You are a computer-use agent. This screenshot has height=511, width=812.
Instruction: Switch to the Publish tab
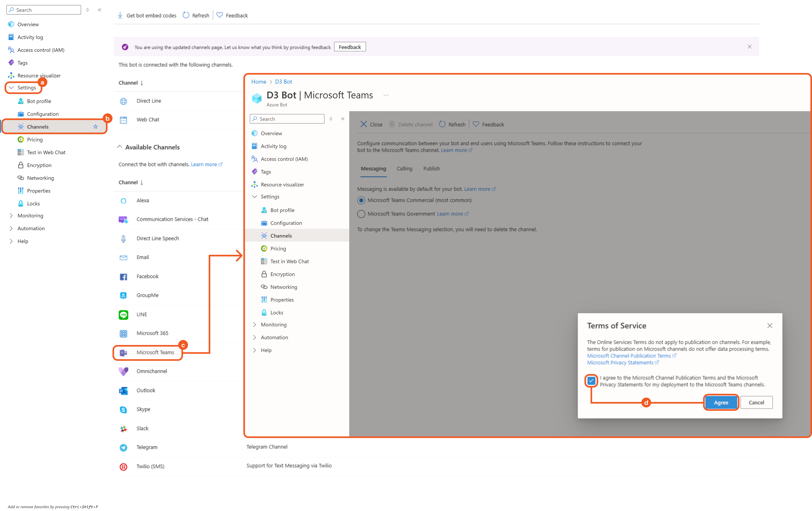click(431, 169)
